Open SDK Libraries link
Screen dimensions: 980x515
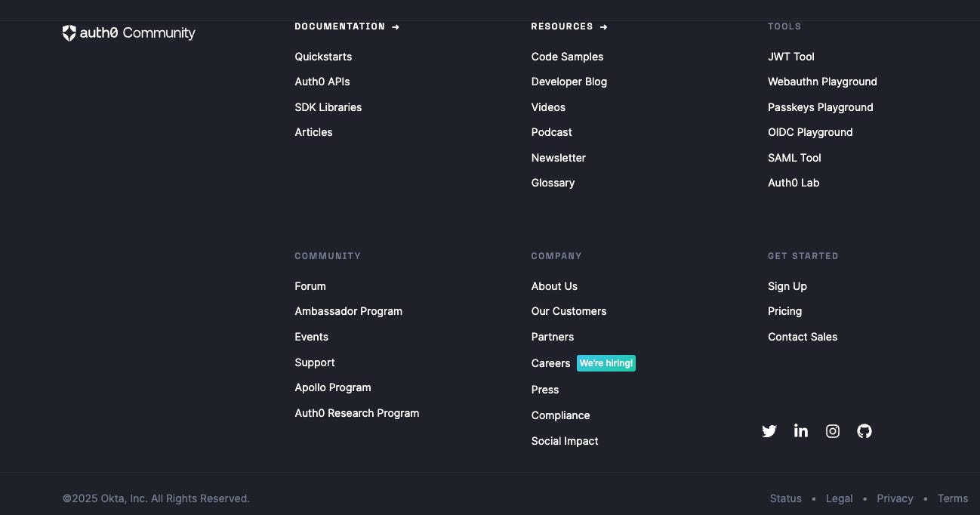point(328,107)
